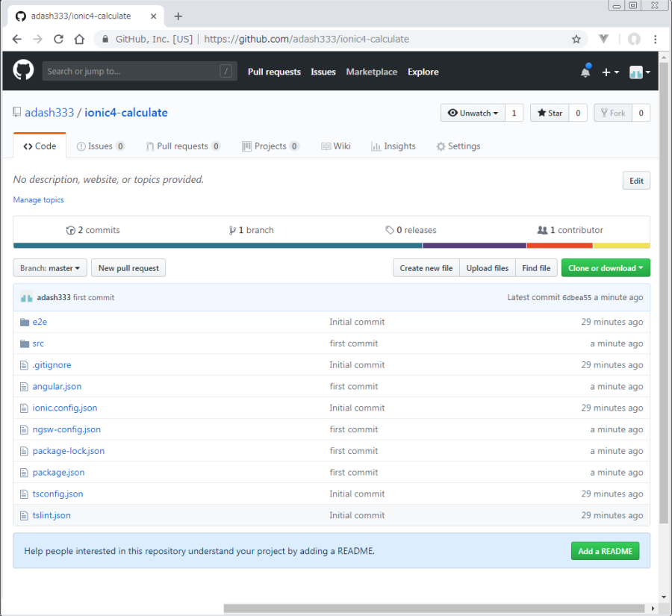
Task: Click the language breakdown color bar
Action: (x=332, y=245)
